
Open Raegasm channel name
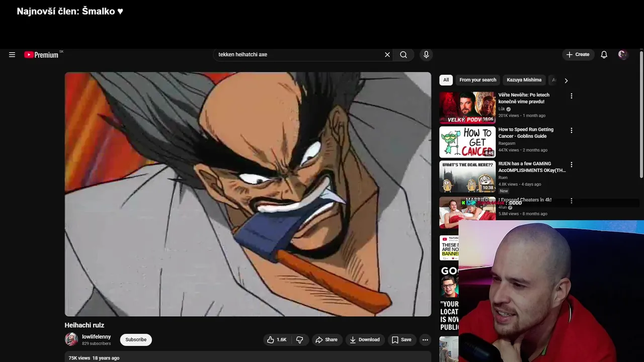click(507, 143)
